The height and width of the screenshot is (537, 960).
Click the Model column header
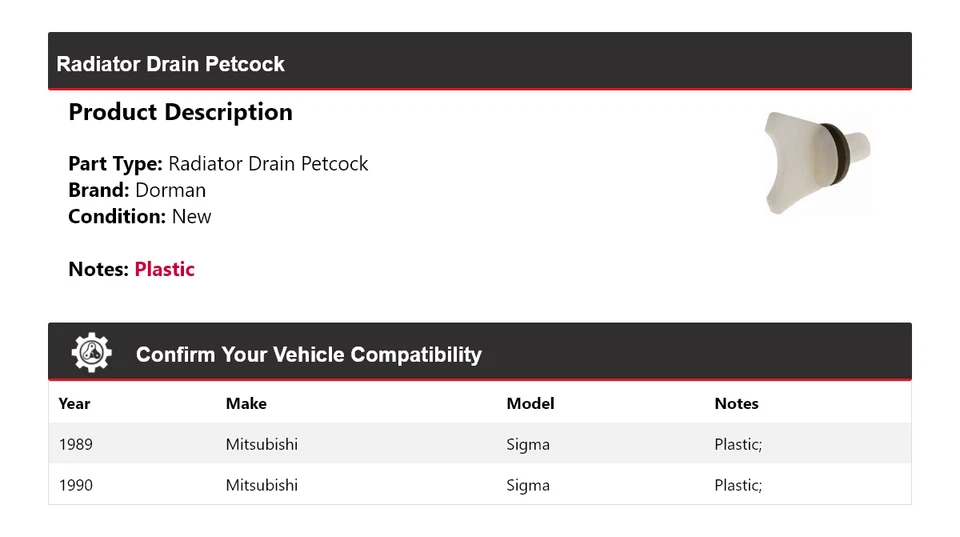pyautogui.click(x=530, y=404)
